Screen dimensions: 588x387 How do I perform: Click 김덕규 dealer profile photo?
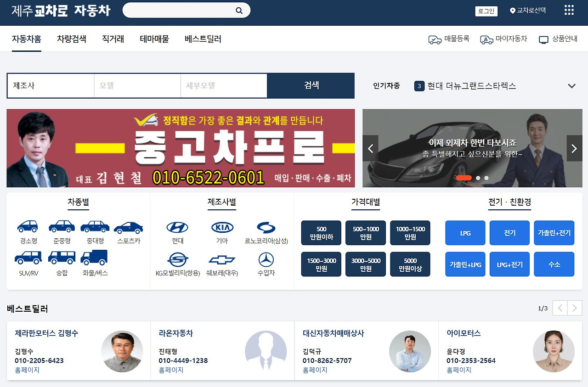point(410,351)
